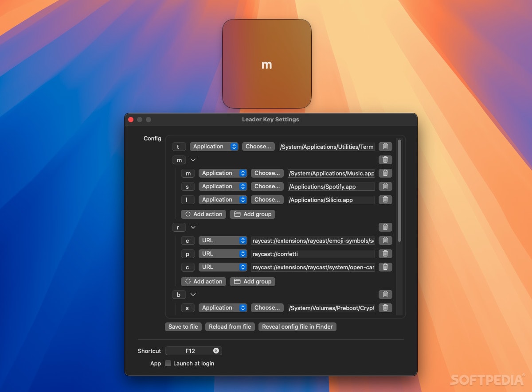Click Reload from file button
This screenshot has height=392, width=532.
(x=230, y=327)
